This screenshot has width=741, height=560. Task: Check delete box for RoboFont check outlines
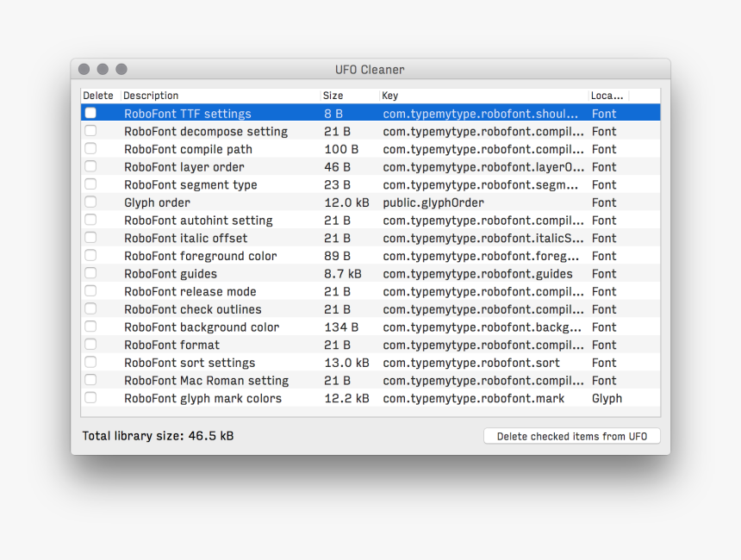click(x=90, y=308)
